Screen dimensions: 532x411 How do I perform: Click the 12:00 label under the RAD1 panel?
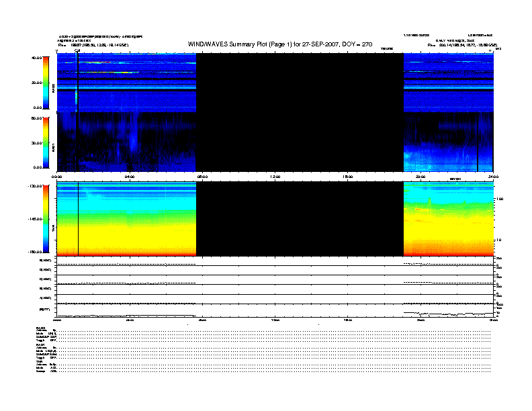point(275,177)
